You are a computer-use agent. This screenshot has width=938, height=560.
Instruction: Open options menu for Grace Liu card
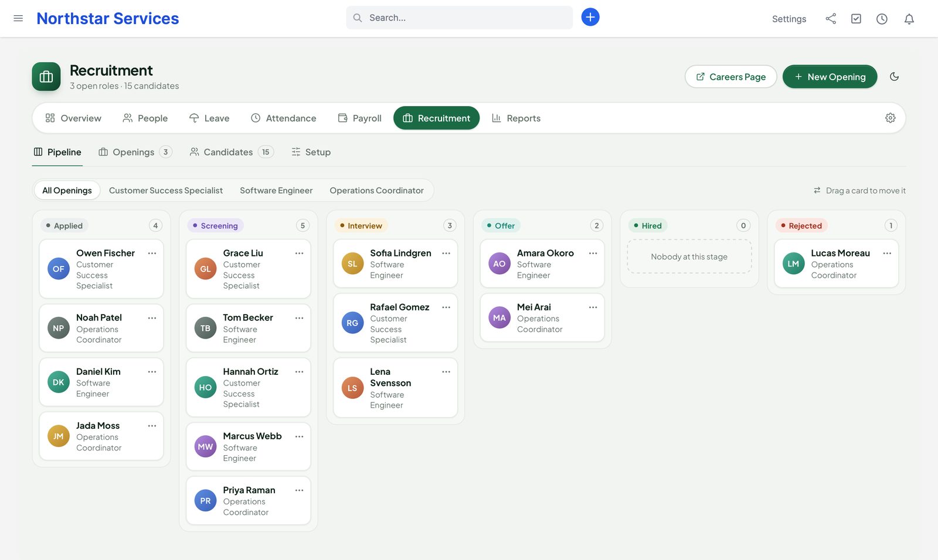[x=300, y=253]
